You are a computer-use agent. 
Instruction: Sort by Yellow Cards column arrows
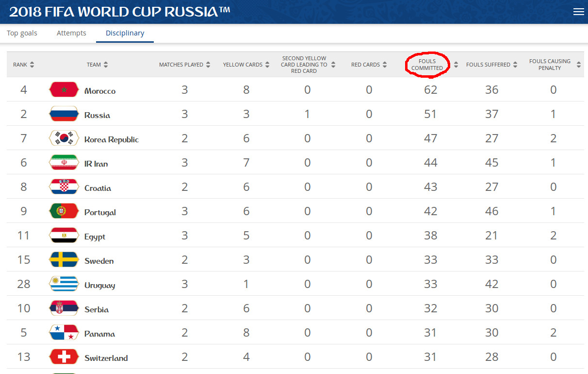tap(267, 65)
